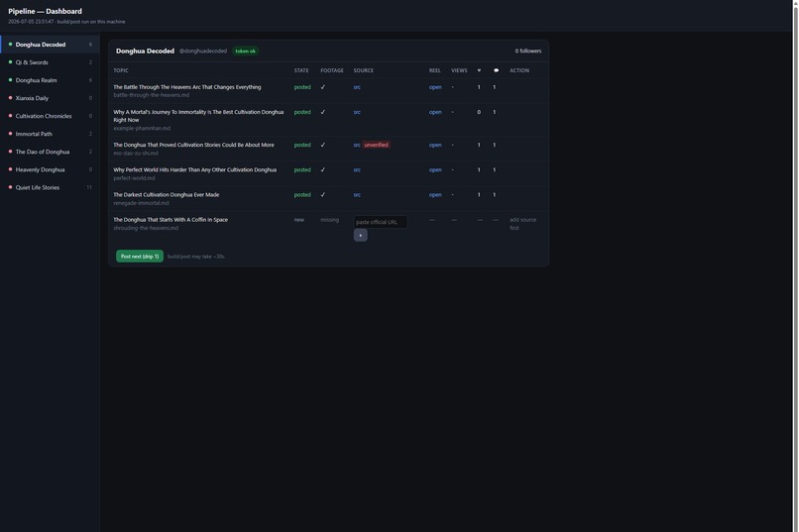Open src link beside unverified badge
The width and height of the screenshot is (799, 532).
[357, 145]
